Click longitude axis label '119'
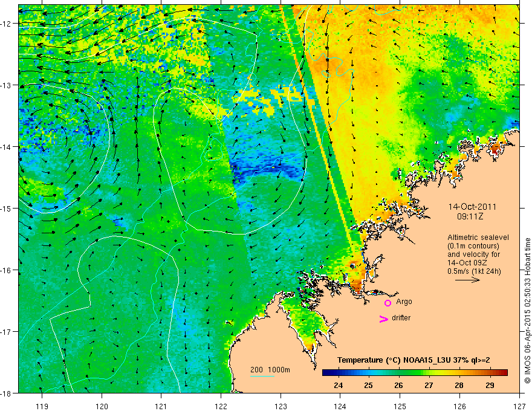This screenshot has height=411, width=532. click(x=42, y=406)
